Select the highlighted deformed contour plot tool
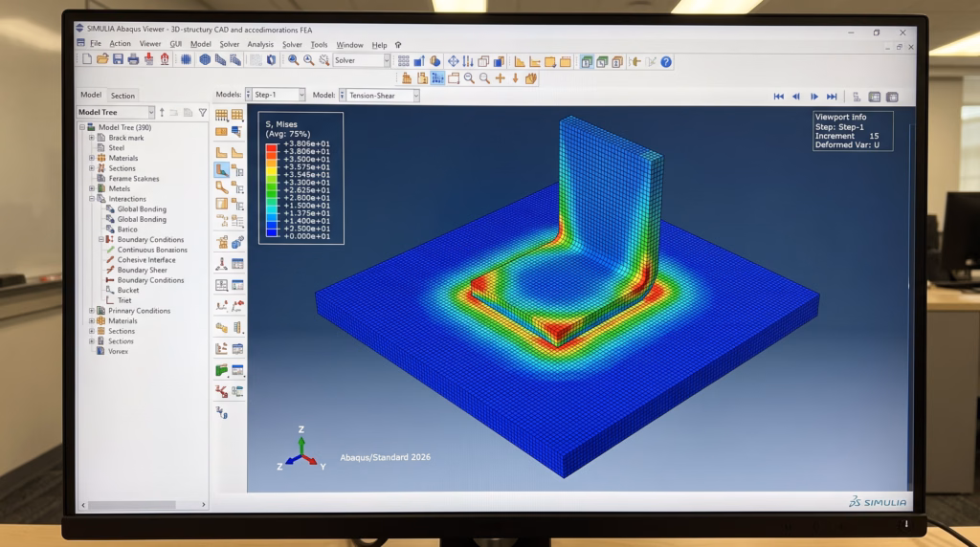This screenshot has height=547, width=980. tap(221, 169)
